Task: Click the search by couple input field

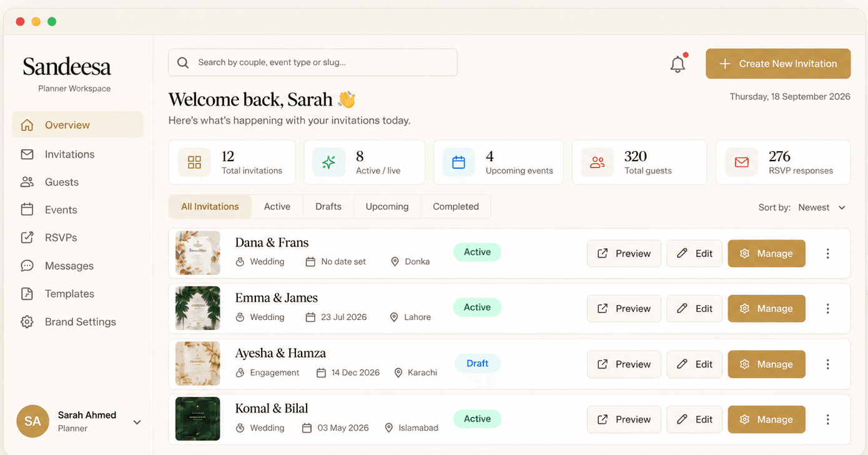Action: point(313,62)
